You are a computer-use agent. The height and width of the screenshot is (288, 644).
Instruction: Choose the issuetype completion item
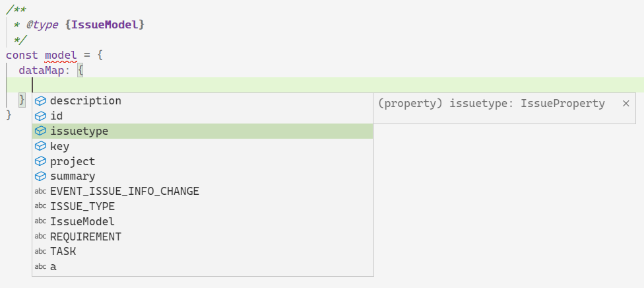tap(79, 131)
